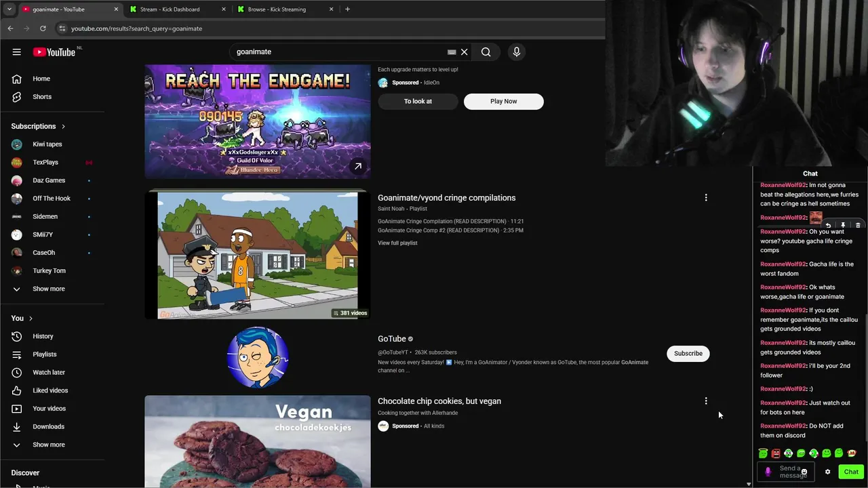Open the GoAnimate cringe playlist thumbnail
The width and height of the screenshot is (868, 488).
(258, 256)
